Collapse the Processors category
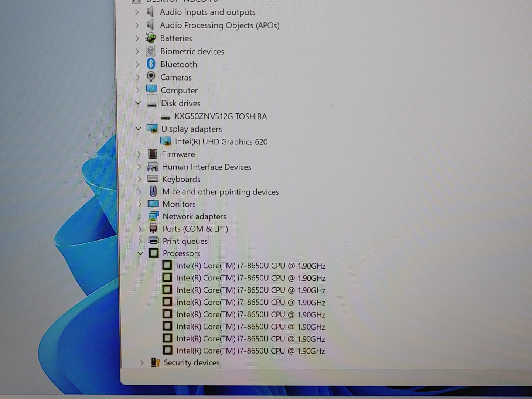Screen dimensions: 532x399 click(x=140, y=253)
